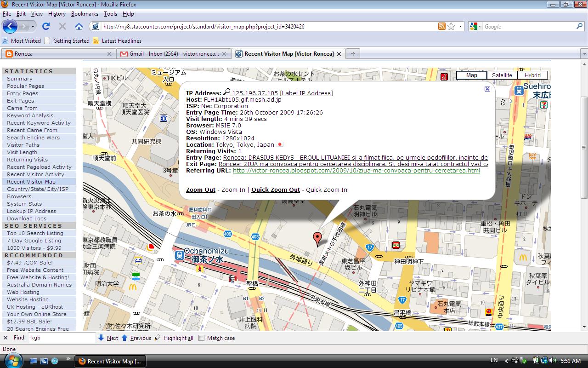Click the Label IP Address link

[x=306, y=93]
